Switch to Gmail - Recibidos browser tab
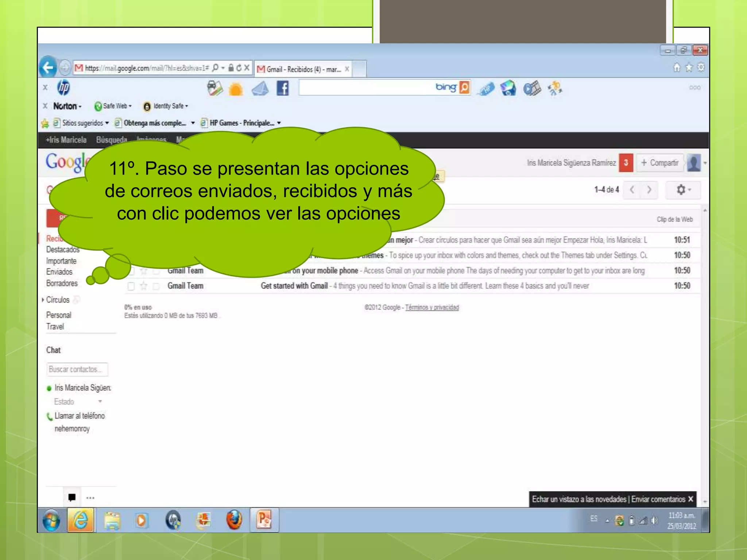Screen dimensions: 747x560 [303, 69]
